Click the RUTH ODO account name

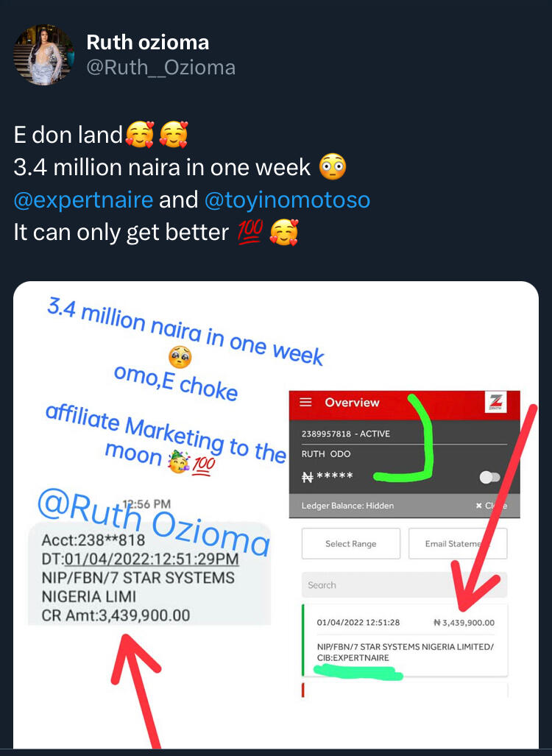[x=326, y=454]
